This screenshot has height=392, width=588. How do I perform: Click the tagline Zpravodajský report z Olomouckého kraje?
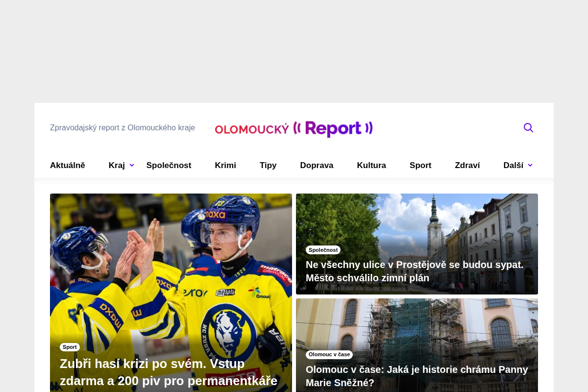pos(122,128)
